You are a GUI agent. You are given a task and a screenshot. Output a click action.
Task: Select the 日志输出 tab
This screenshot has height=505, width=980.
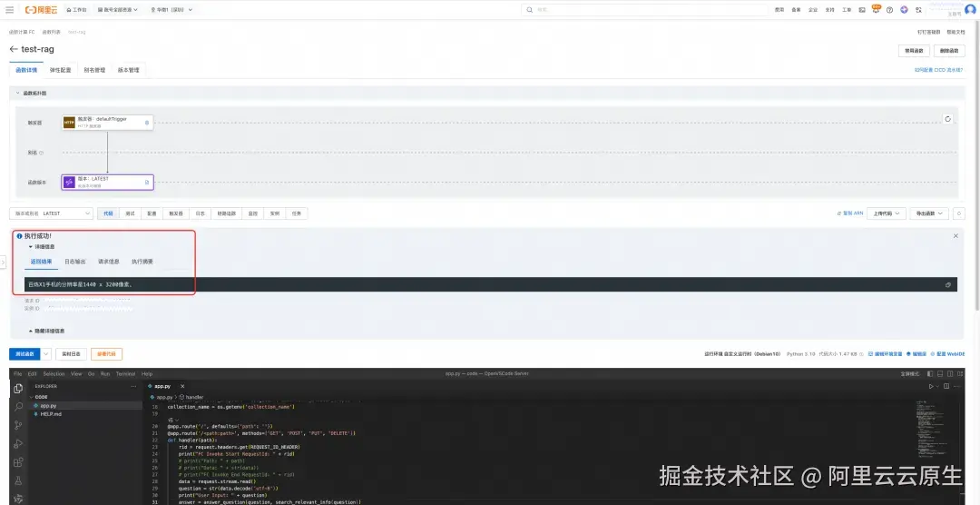coord(75,262)
